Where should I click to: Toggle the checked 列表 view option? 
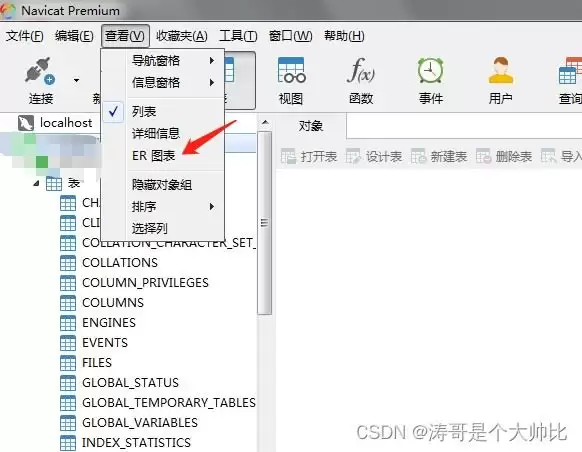(x=163, y=111)
